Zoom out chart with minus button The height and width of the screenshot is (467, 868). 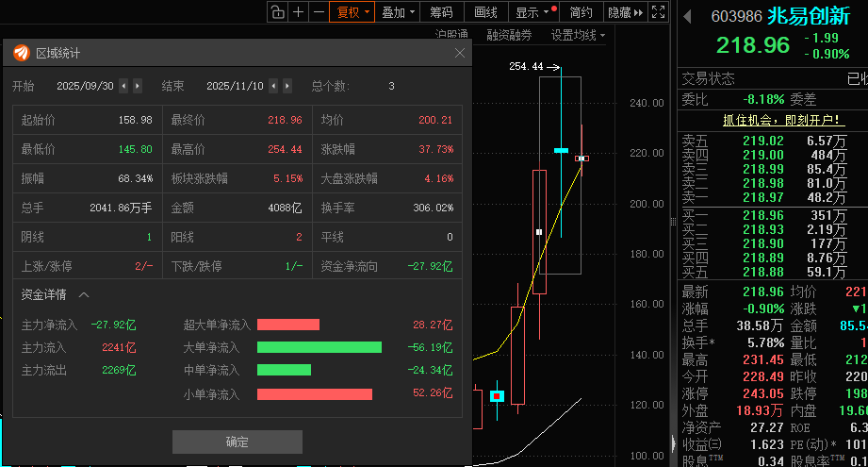319,11
